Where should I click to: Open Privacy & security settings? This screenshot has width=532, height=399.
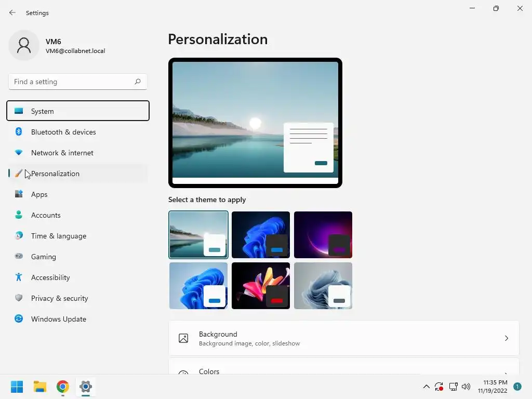(x=78, y=298)
